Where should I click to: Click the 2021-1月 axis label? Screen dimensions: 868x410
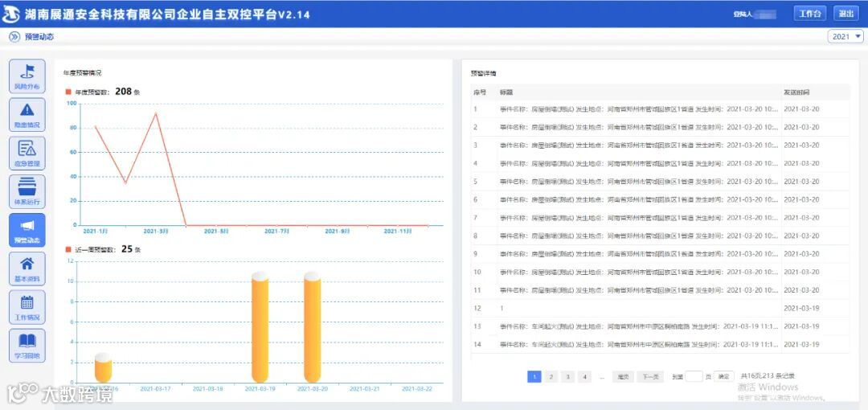tap(95, 231)
